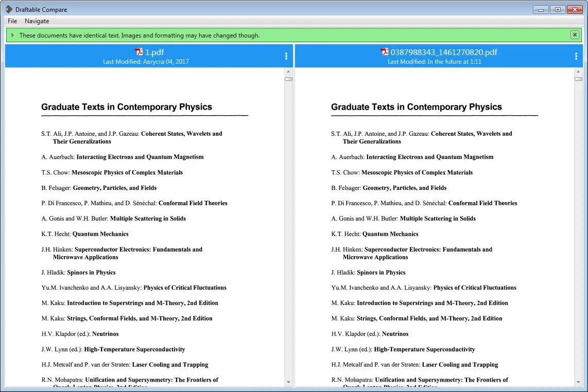
Task: Click the 1.pdf file name header
Action: (x=154, y=52)
